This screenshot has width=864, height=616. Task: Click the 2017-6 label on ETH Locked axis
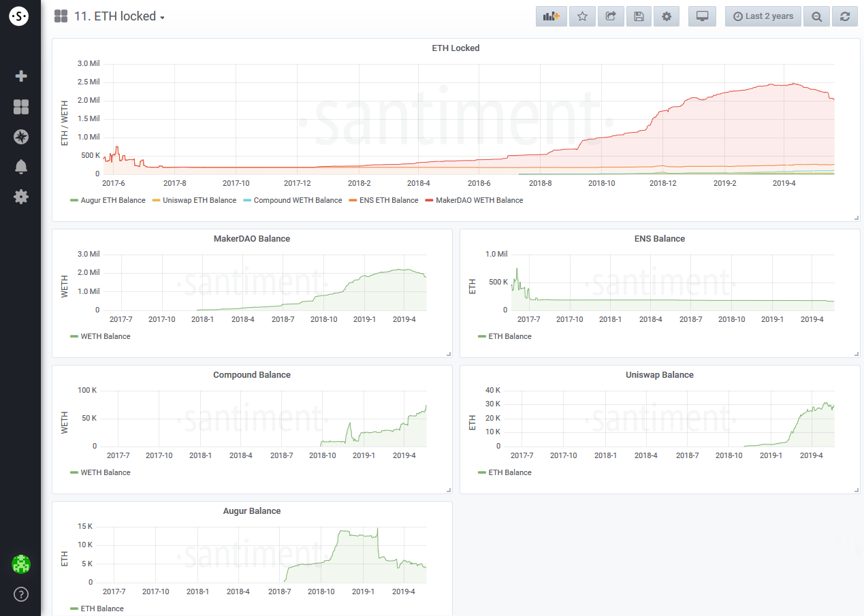point(114,183)
